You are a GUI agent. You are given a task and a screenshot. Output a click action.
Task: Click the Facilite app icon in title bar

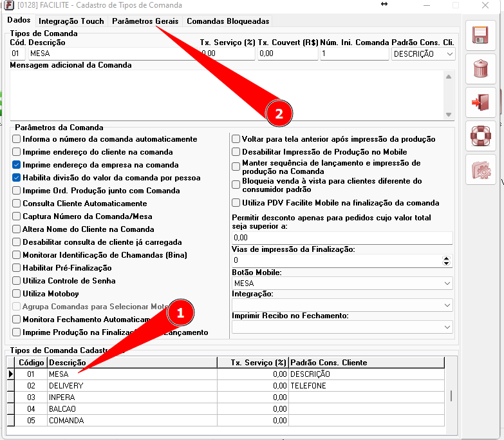(x=8, y=5)
